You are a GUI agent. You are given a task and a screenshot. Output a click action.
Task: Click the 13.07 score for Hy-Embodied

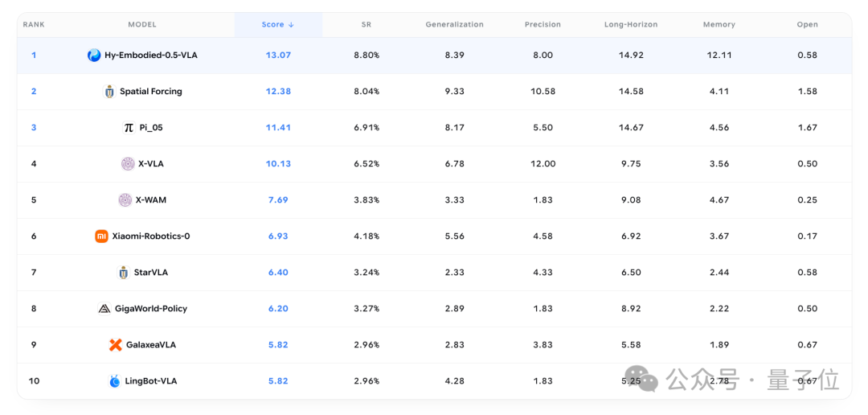pos(278,55)
